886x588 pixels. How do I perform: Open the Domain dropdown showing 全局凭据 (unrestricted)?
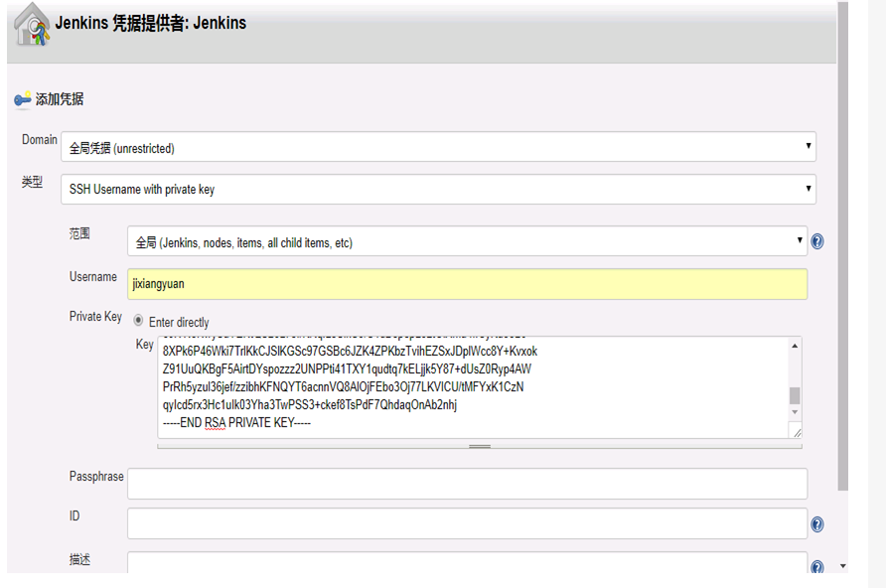point(438,147)
